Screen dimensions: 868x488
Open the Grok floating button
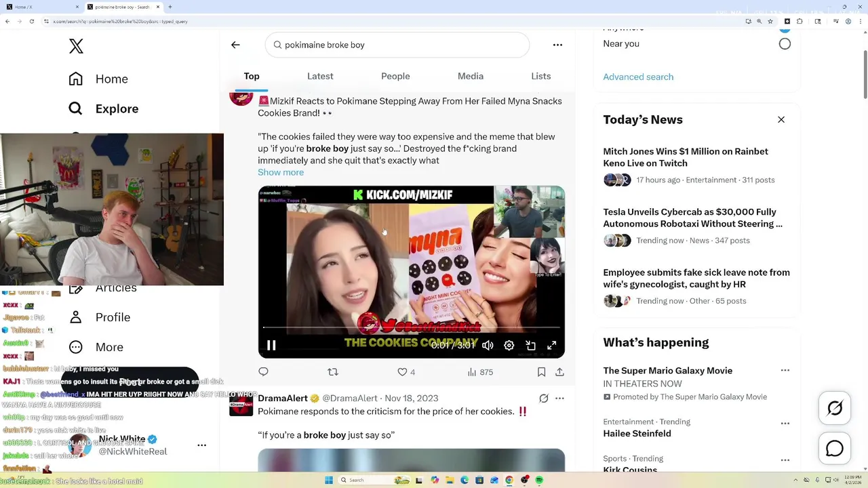(835, 408)
